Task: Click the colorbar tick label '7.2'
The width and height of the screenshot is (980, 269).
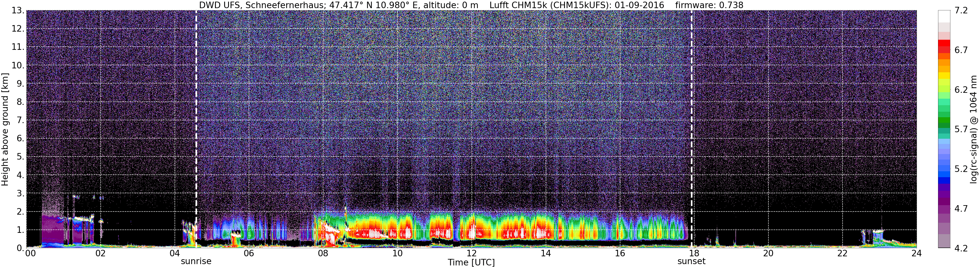Action: coord(961,11)
